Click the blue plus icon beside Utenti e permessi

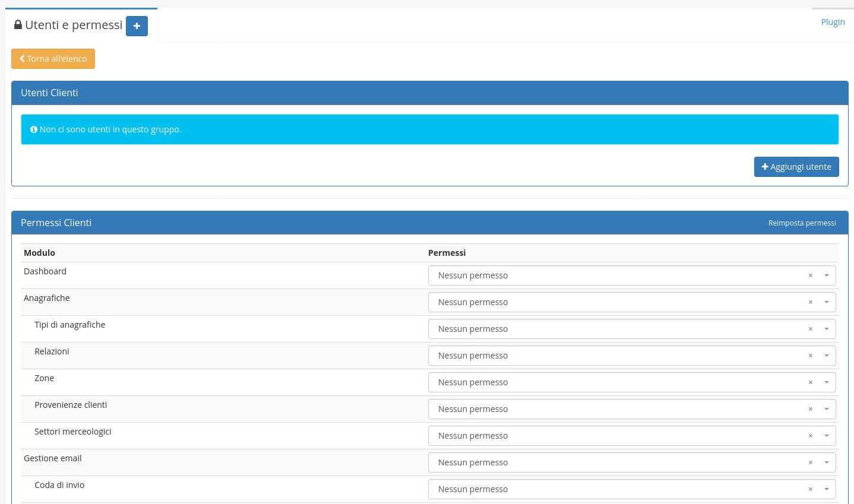[137, 26]
